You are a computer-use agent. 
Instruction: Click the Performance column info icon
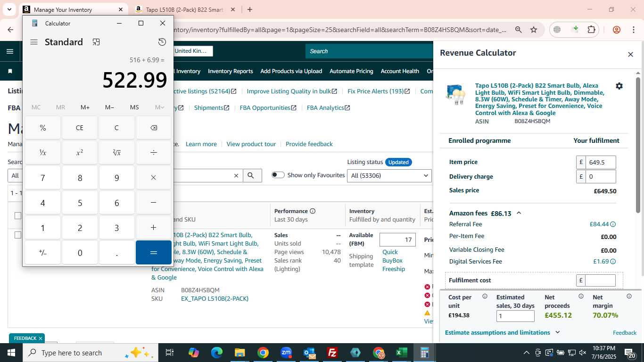tap(313, 211)
